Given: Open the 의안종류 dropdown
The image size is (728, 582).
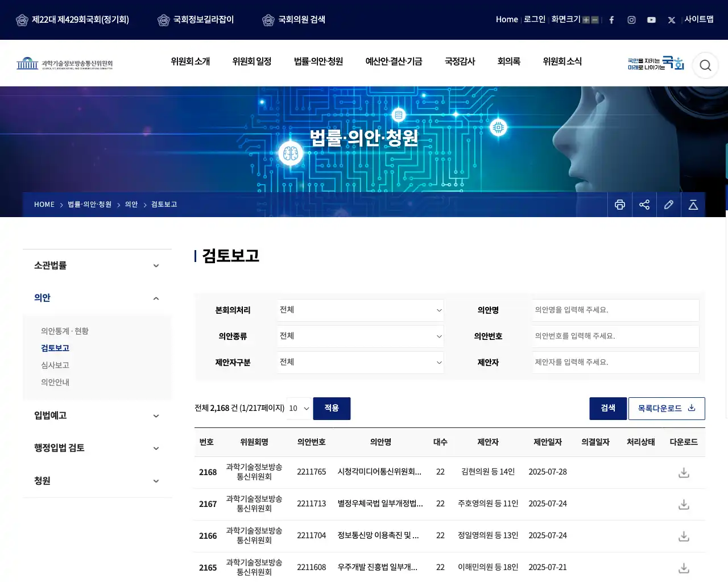Looking at the screenshot, I should (x=361, y=336).
